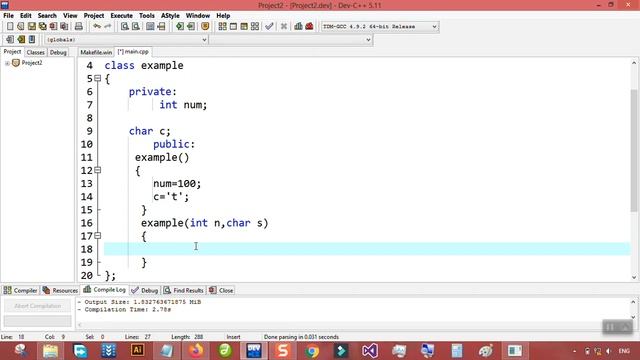
Task: Undo the last edit via toolbar
Action: (97, 27)
